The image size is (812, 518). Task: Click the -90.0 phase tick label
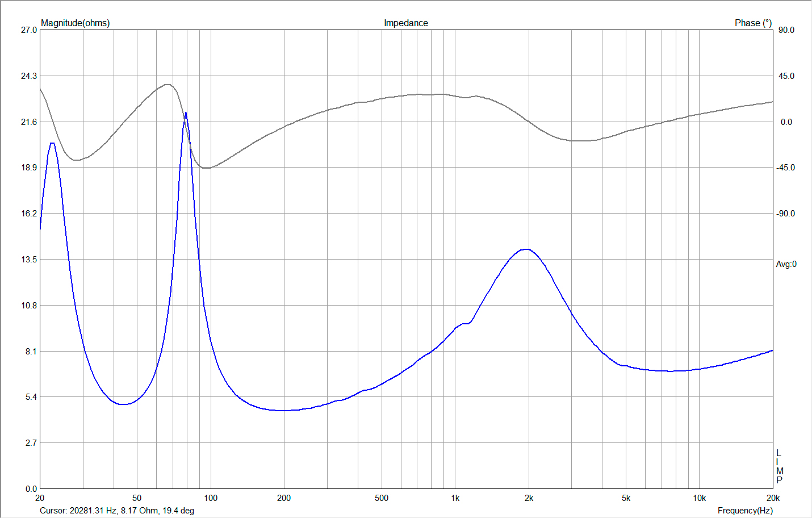[786, 214]
